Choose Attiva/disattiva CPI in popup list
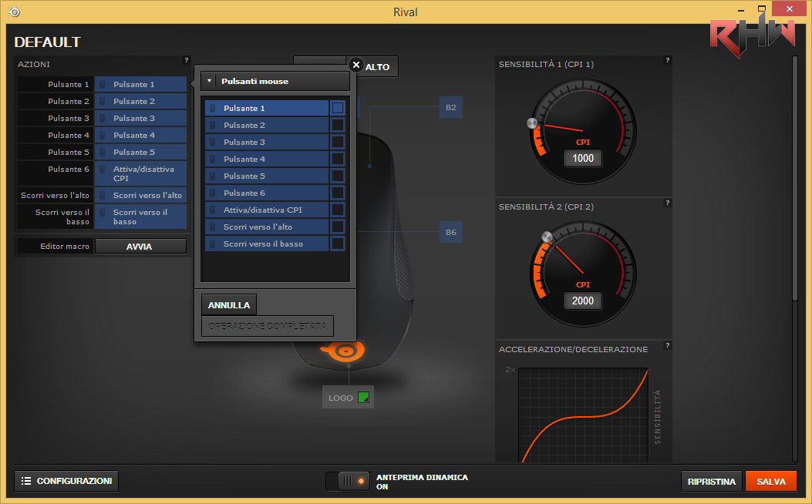This screenshot has width=812, height=504. pos(267,210)
